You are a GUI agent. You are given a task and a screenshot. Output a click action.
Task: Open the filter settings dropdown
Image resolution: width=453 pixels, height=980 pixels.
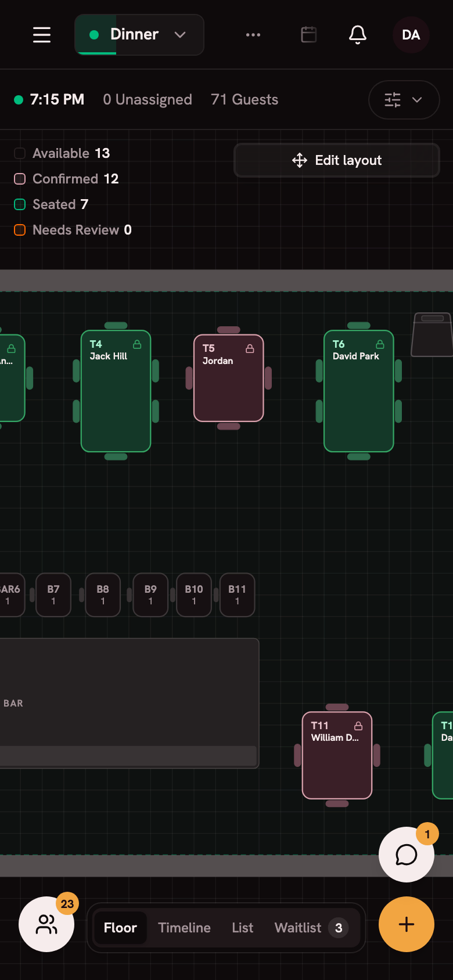click(404, 100)
